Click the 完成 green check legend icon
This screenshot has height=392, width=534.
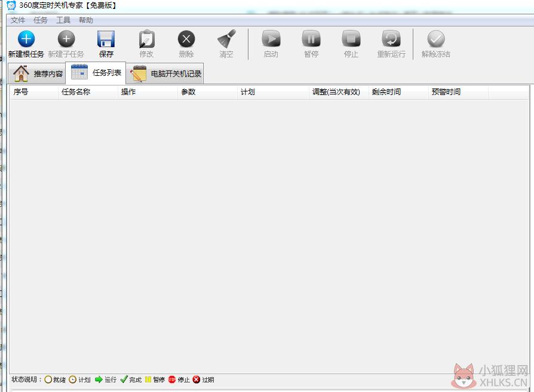coord(124,379)
